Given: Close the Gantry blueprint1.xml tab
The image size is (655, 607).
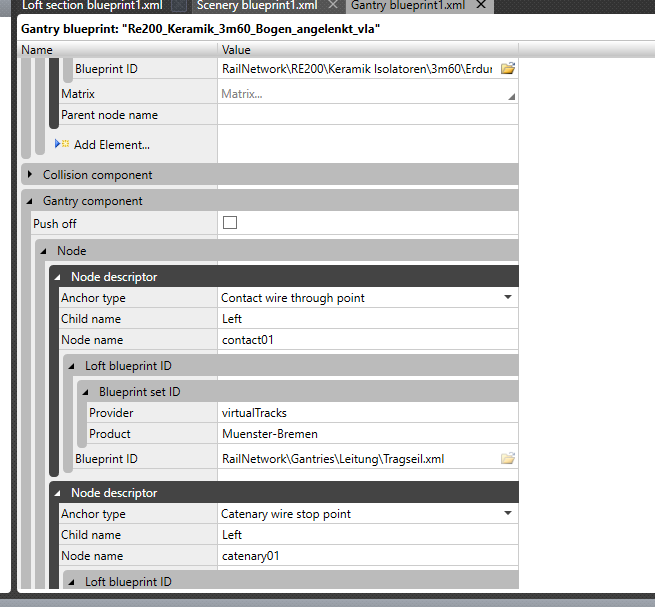Looking at the screenshot, I should tap(481, 5).
